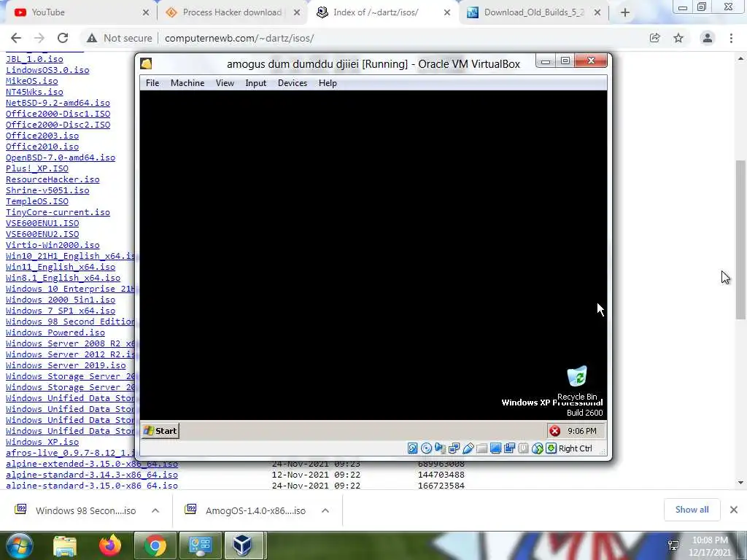The height and width of the screenshot is (560, 747).
Task: Open the Help menu in VirtualBox
Action: (328, 83)
